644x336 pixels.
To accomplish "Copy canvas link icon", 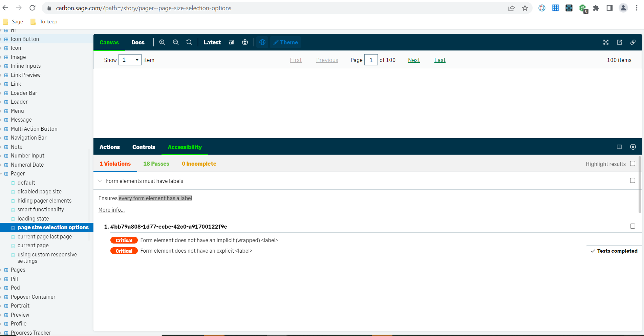I will pyautogui.click(x=633, y=42).
